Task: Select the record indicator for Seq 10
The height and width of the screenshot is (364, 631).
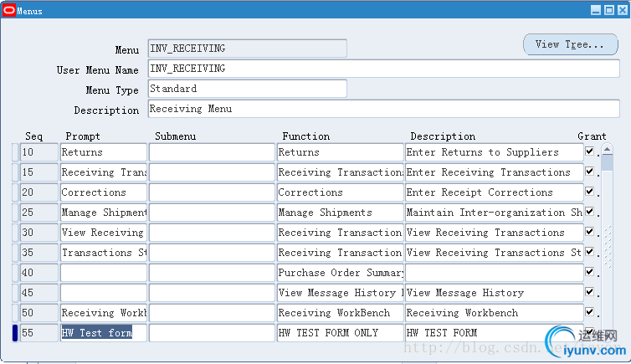Action: (14, 152)
